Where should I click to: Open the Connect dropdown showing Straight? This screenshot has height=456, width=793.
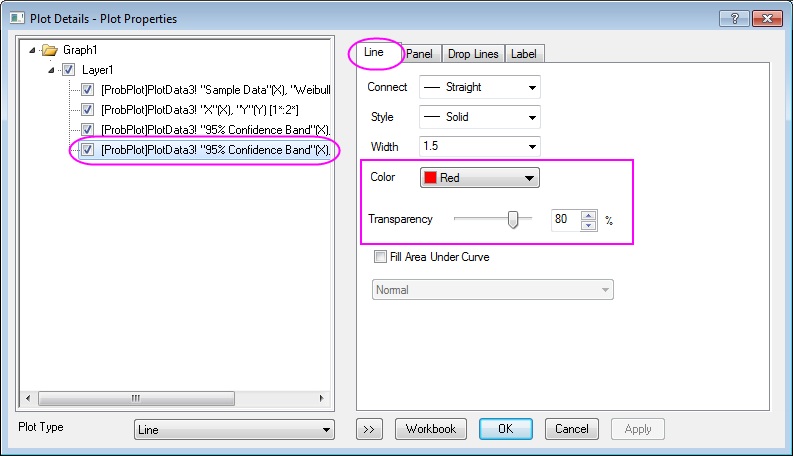[x=479, y=87]
